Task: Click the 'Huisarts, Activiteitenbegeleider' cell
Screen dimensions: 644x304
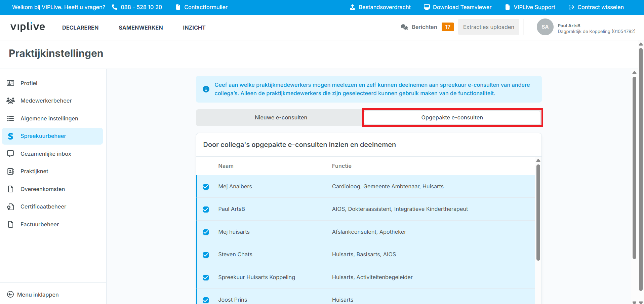Action: (x=372, y=277)
